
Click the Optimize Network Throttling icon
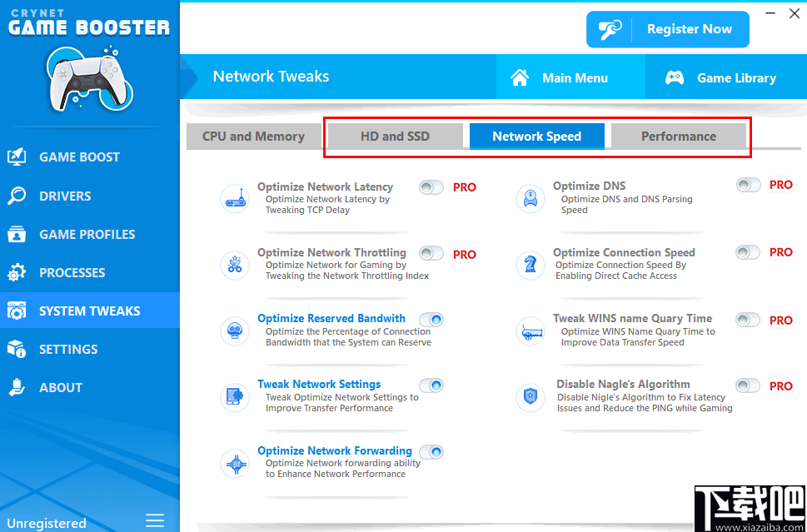235,265
